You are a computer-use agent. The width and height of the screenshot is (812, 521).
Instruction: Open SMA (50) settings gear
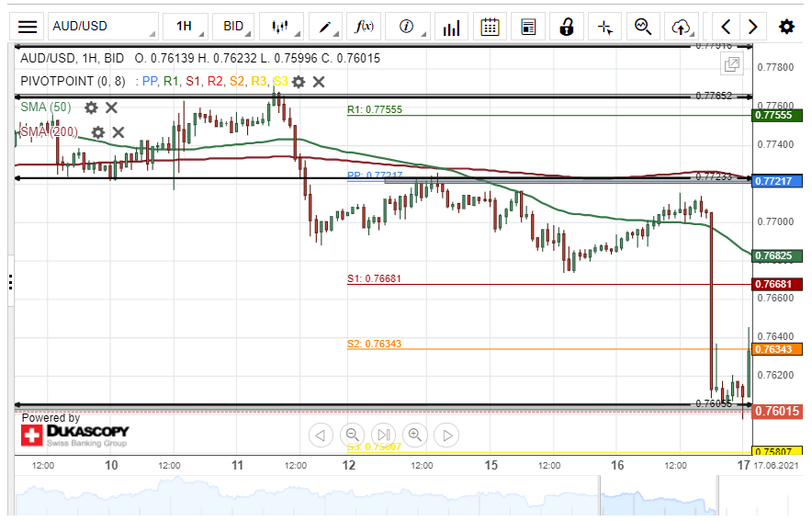pos(91,108)
